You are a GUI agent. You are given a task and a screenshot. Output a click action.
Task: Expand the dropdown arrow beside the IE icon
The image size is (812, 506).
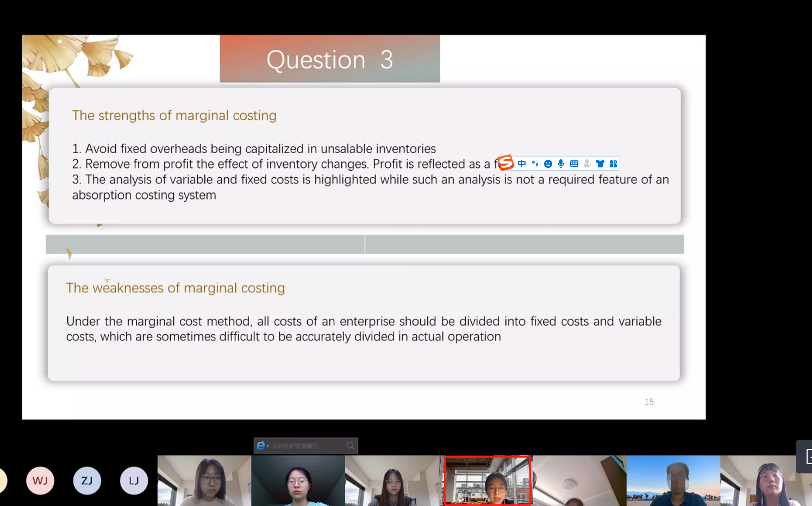268,446
